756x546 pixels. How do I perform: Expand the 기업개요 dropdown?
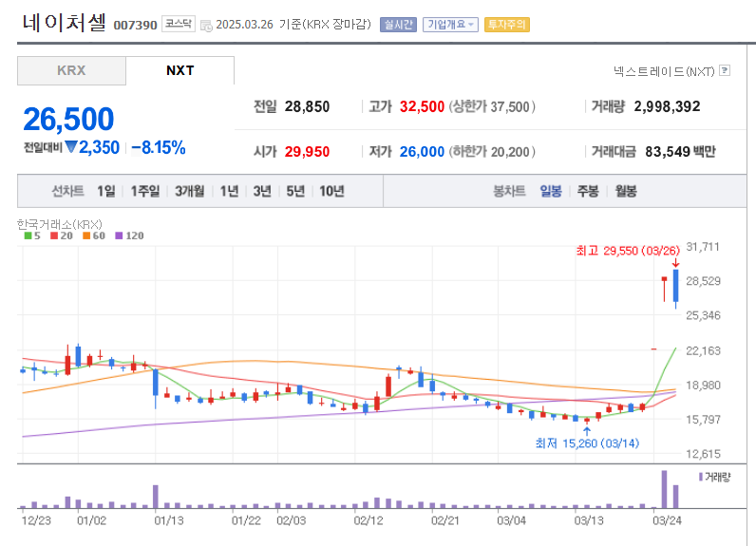pos(450,25)
